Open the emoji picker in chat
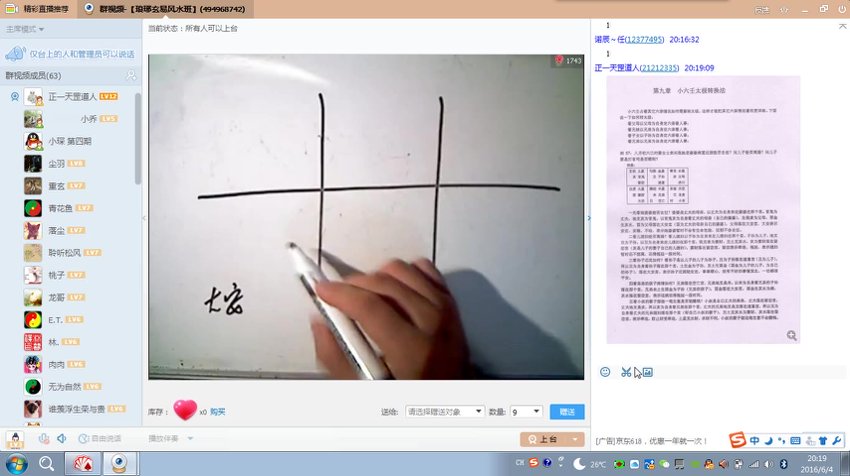850x476 pixels. [605, 372]
